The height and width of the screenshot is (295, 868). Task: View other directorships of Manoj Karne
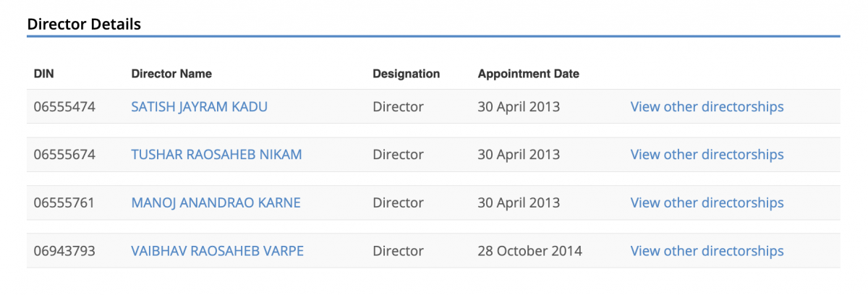(707, 203)
